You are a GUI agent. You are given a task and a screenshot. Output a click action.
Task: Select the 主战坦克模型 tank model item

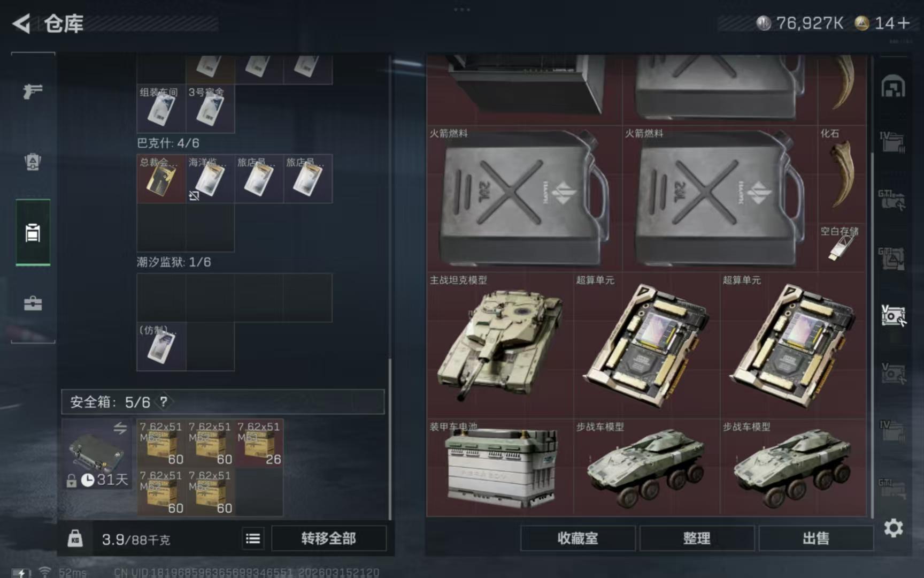(500, 345)
